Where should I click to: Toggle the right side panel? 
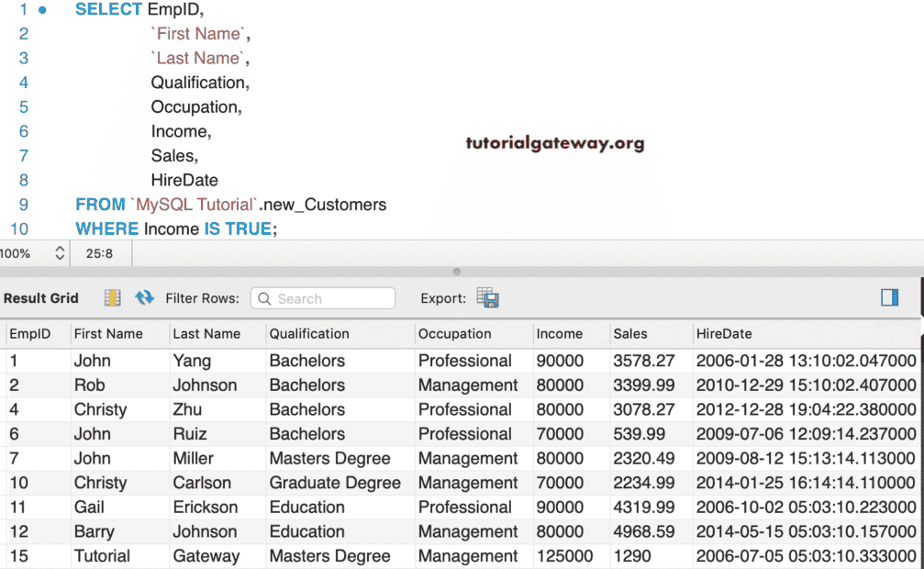889,297
